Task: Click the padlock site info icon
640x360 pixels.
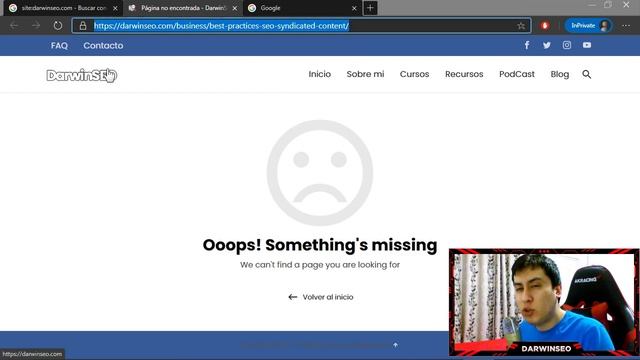Action: (x=83, y=26)
